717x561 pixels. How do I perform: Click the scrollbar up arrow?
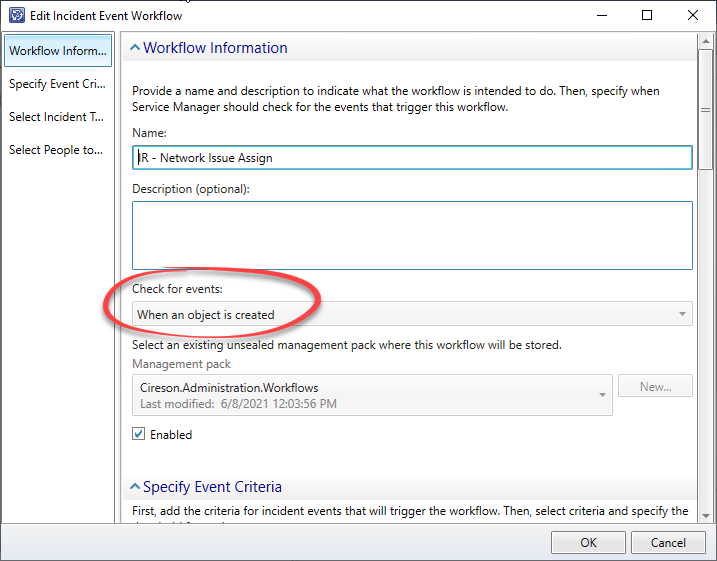706,40
